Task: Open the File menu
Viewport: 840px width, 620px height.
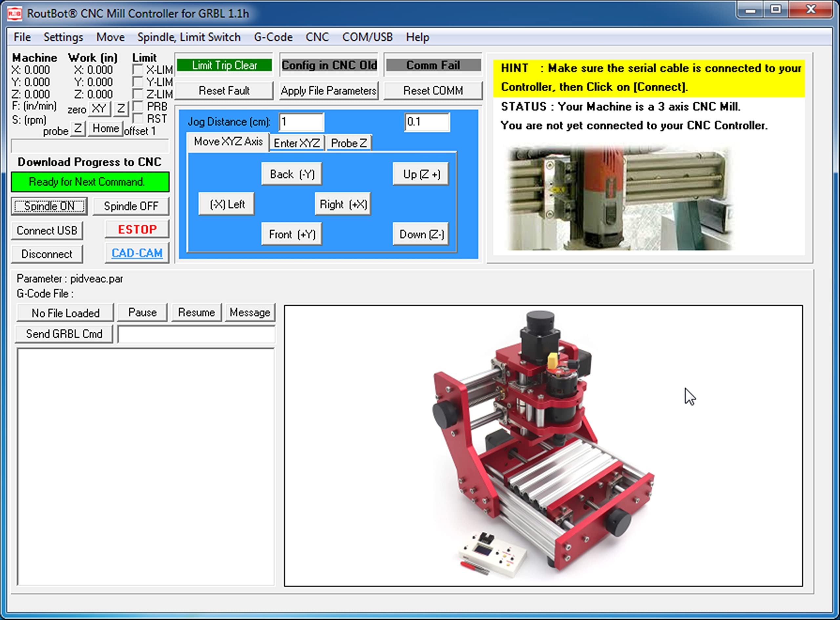Action: tap(22, 37)
